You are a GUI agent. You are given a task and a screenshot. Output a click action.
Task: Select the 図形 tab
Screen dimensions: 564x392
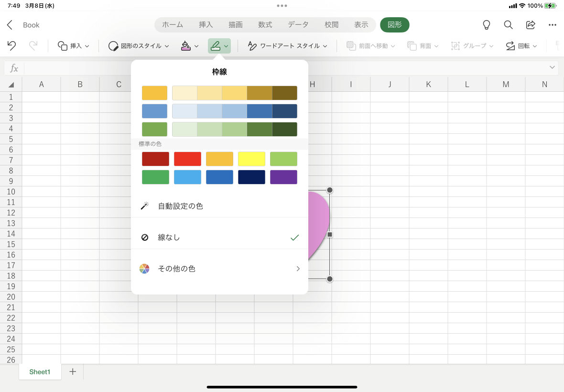395,25
